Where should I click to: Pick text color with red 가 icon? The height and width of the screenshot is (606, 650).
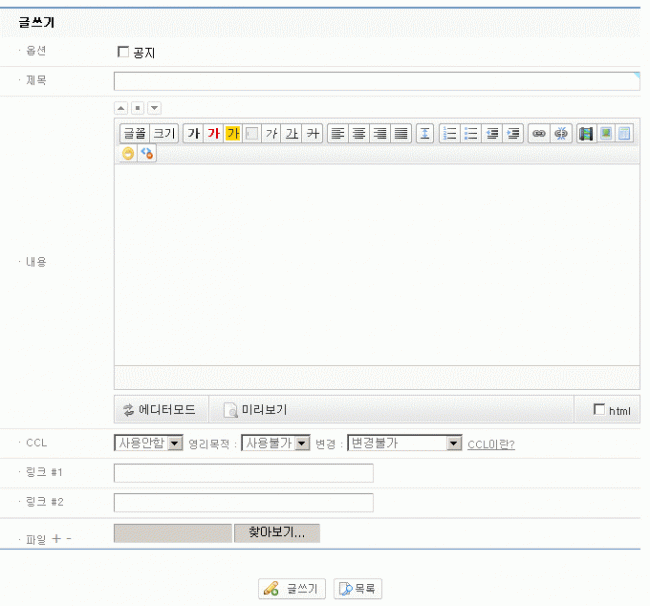point(213,133)
